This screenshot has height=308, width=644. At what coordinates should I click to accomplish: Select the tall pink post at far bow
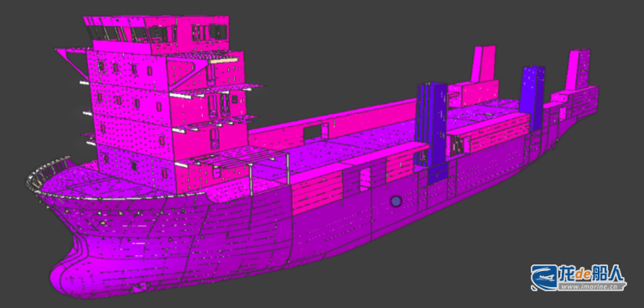[579, 70]
